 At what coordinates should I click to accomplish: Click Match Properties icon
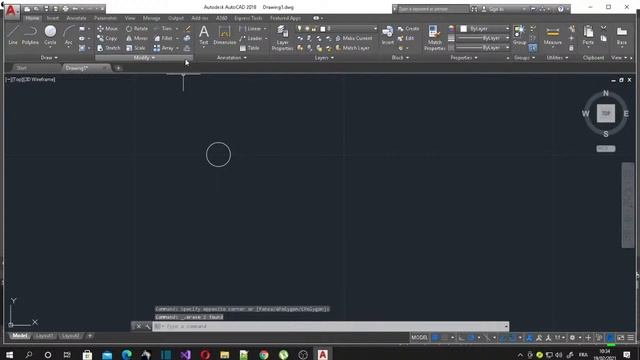coord(434,38)
